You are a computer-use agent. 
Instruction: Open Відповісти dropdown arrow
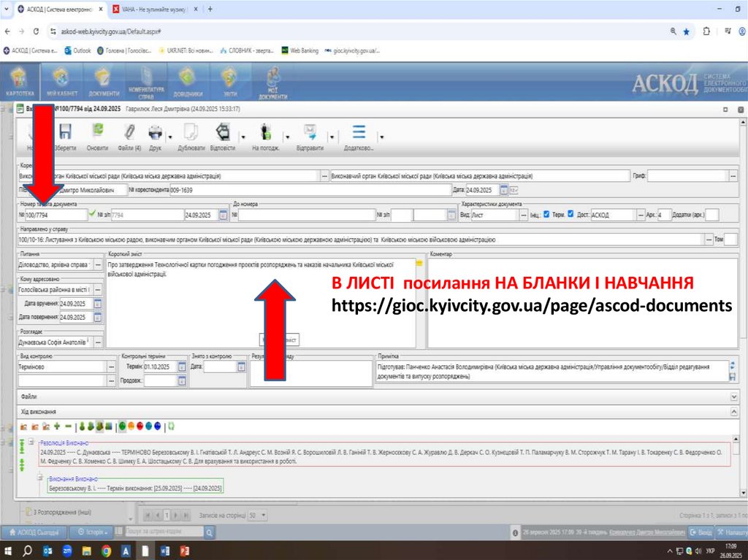coord(243,137)
